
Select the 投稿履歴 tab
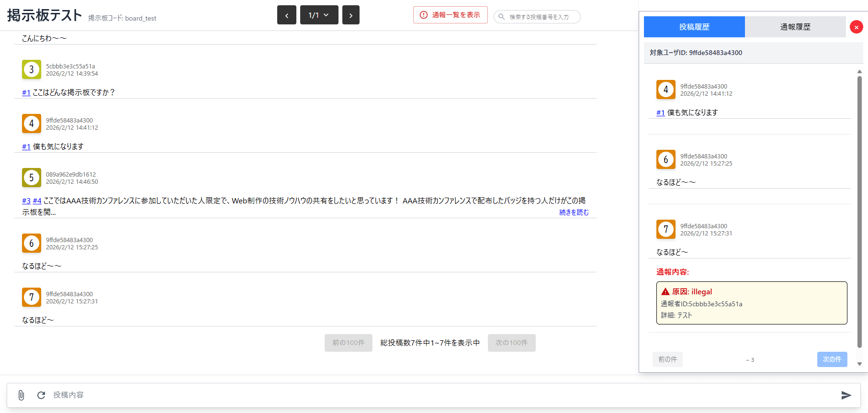(x=694, y=27)
